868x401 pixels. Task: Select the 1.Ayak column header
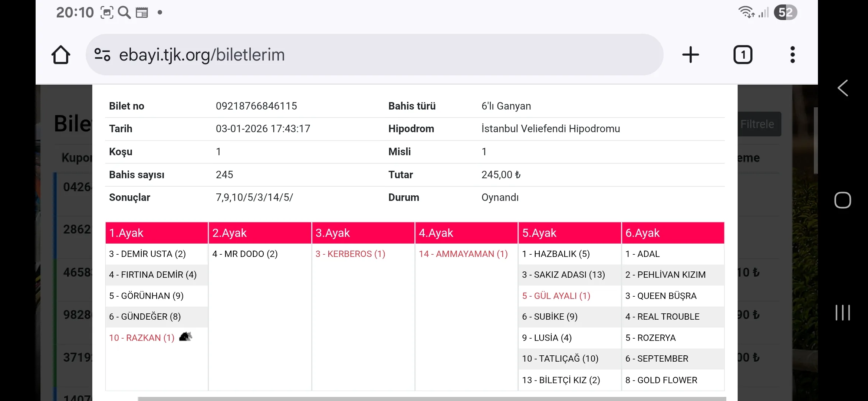[x=157, y=233]
